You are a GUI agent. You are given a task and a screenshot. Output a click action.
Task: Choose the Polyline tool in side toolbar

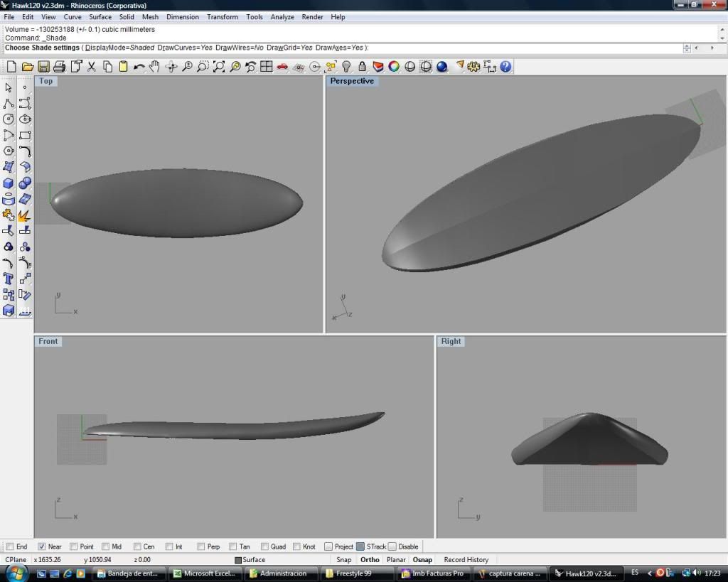coord(9,104)
